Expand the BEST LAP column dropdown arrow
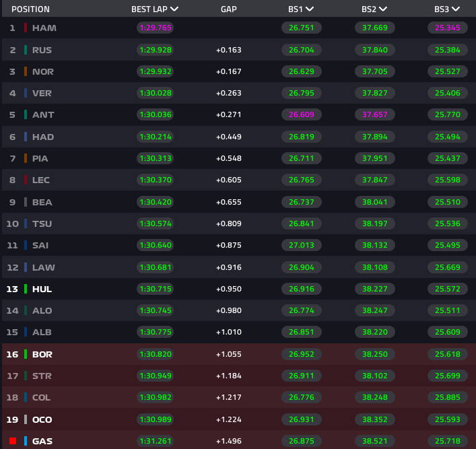The width and height of the screenshot is (476, 449). coord(174,9)
